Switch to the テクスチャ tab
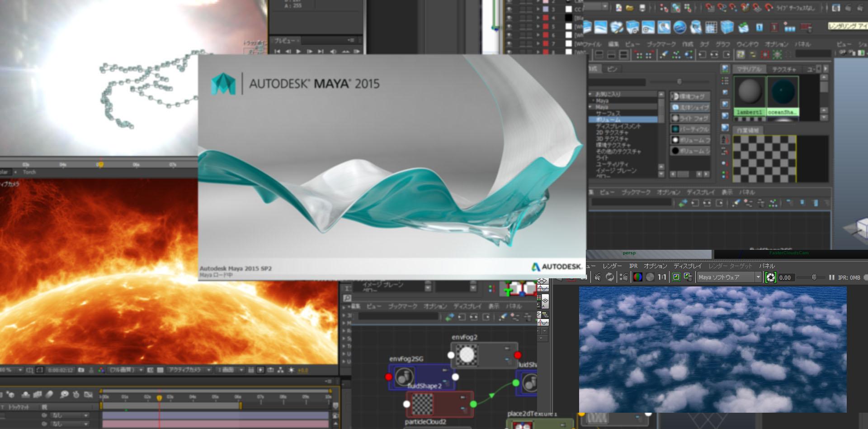This screenshot has width=868, height=429. coord(783,69)
